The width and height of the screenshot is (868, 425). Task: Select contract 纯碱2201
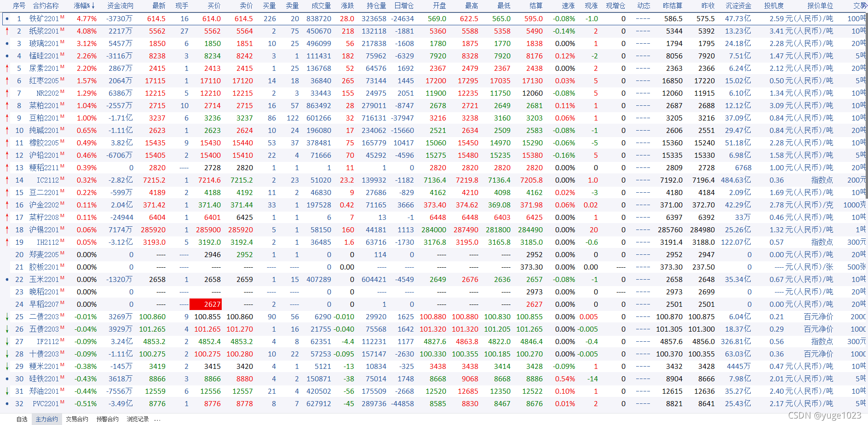tap(44, 131)
